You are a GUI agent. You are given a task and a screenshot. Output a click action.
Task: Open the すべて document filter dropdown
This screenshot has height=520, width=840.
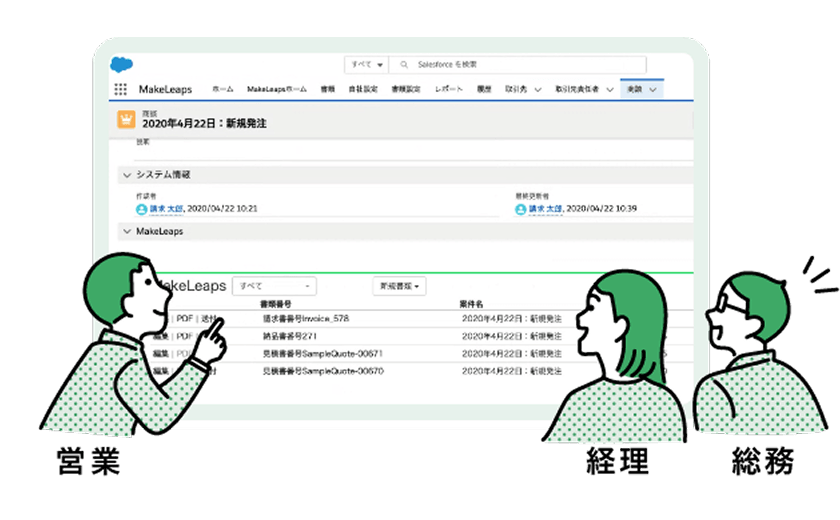tap(274, 287)
